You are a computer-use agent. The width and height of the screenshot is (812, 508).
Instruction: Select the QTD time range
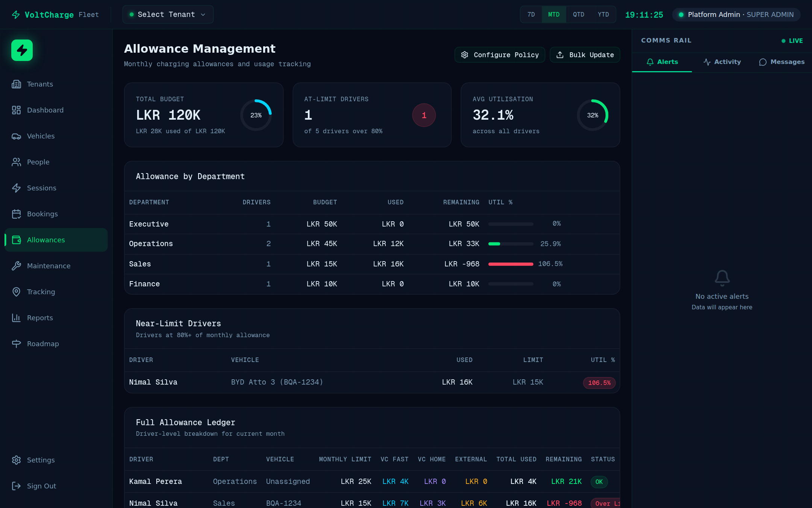tap(578, 15)
